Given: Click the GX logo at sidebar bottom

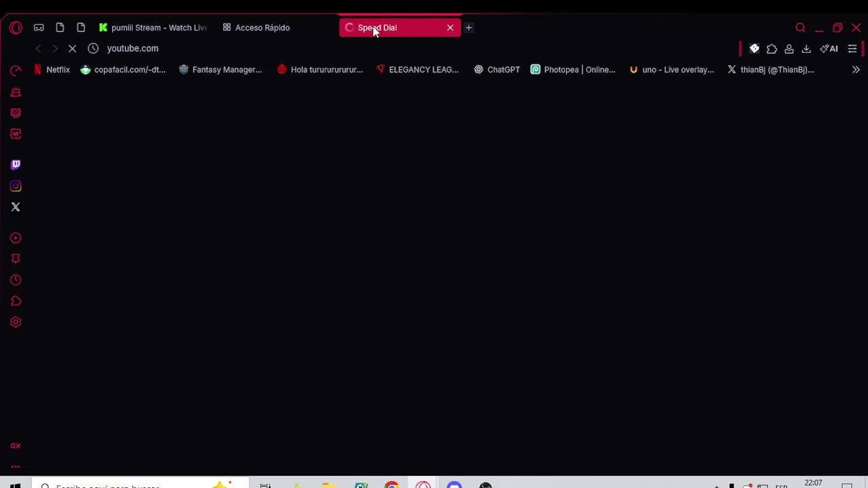Looking at the screenshot, I should 16,445.
